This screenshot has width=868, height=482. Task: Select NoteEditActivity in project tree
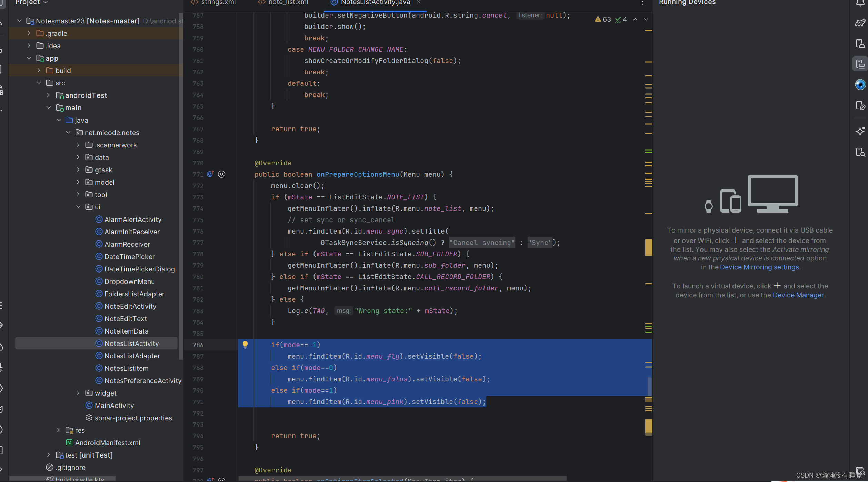[x=130, y=306]
